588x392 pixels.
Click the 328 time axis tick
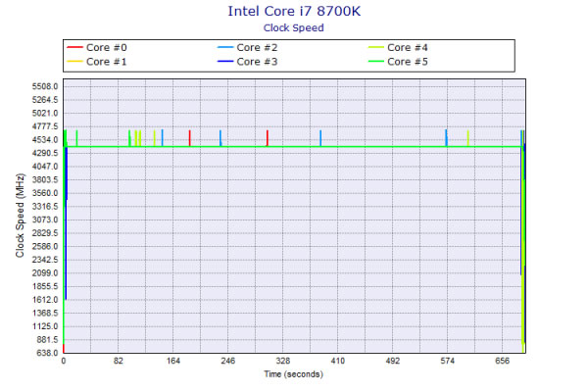[x=283, y=361]
